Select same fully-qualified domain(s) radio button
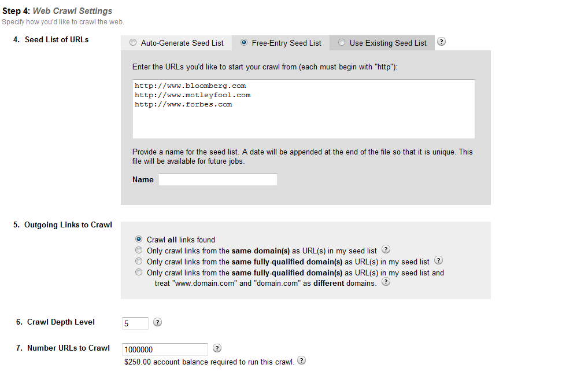 tap(138, 261)
